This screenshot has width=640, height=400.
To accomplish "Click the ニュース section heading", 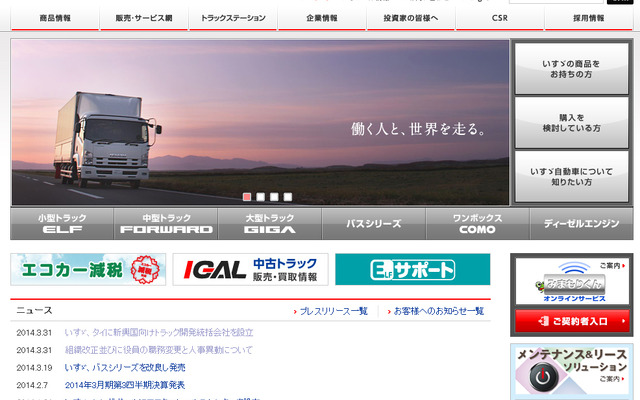I will [x=34, y=311].
